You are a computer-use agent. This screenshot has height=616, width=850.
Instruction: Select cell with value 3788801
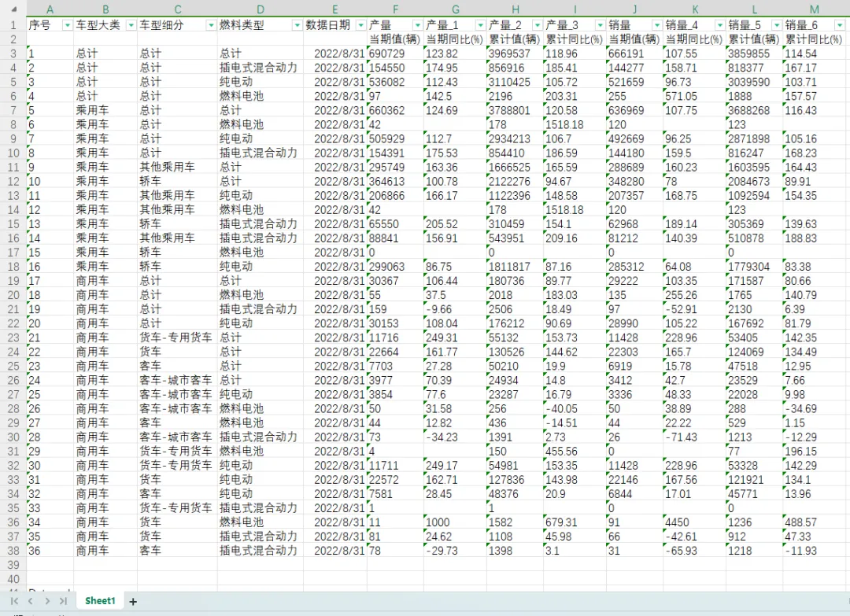[515, 110]
